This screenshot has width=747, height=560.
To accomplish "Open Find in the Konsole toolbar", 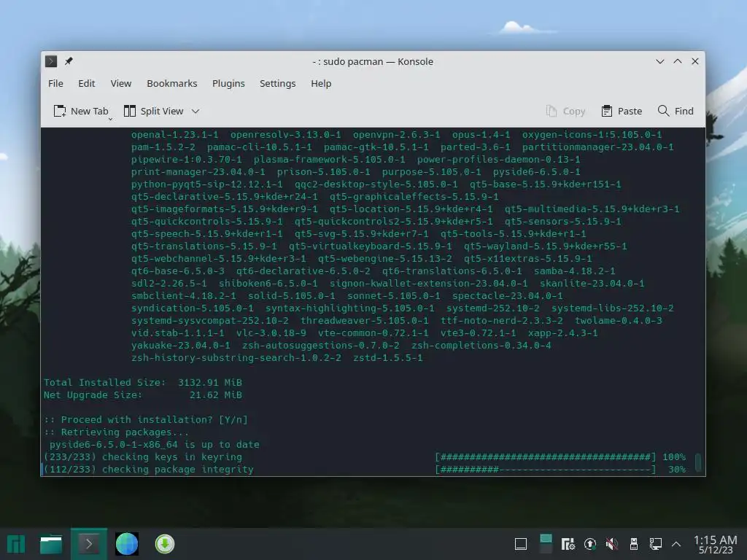I will tap(676, 111).
